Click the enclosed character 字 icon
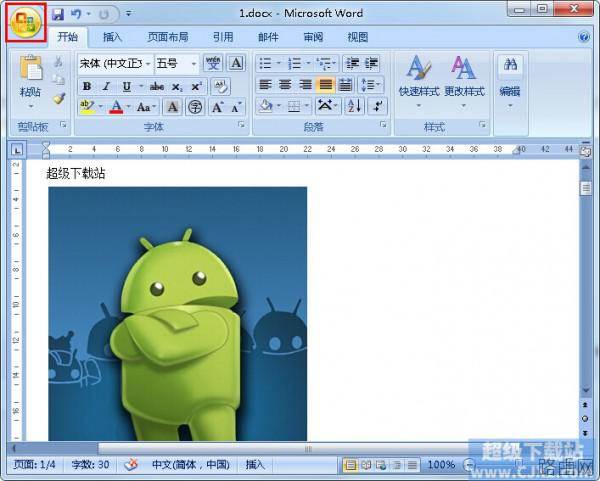The width and height of the screenshot is (600, 481). pos(195,107)
